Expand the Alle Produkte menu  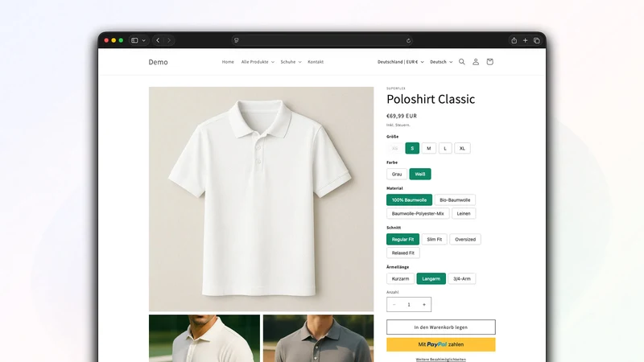[258, 62]
